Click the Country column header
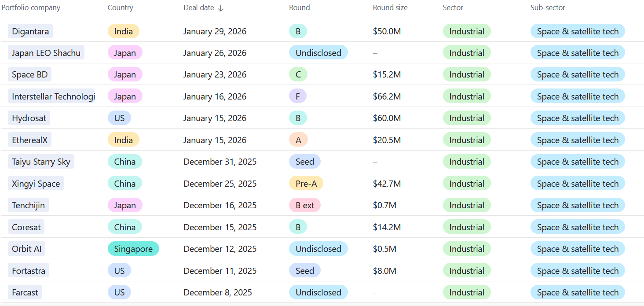The width and height of the screenshot is (644, 306). [120, 8]
